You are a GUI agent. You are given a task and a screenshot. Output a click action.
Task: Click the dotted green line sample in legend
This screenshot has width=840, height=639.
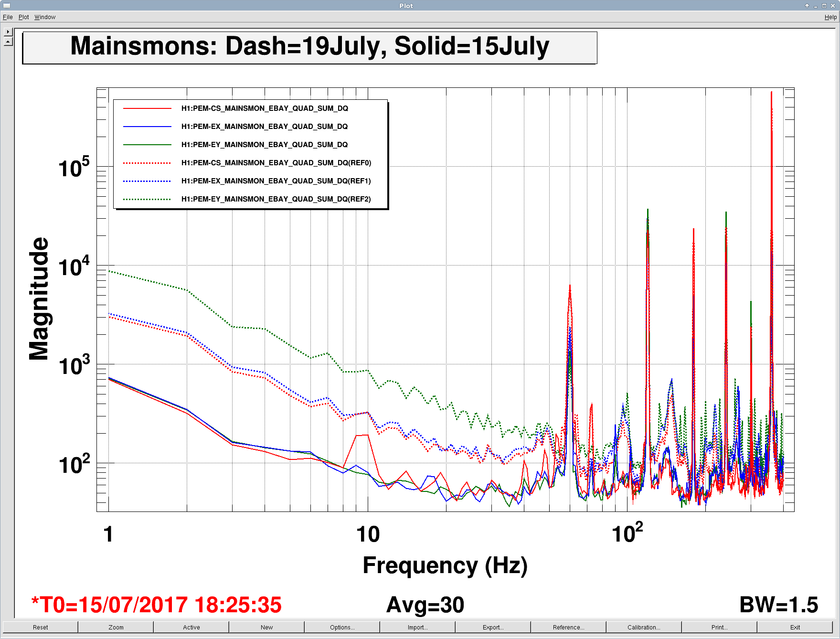coord(147,200)
